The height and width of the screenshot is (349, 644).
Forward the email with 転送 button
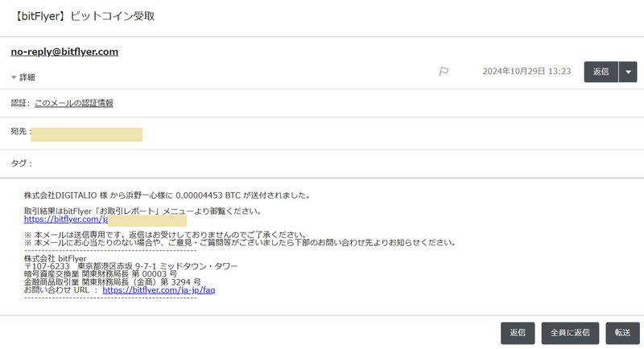click(622, 332)
